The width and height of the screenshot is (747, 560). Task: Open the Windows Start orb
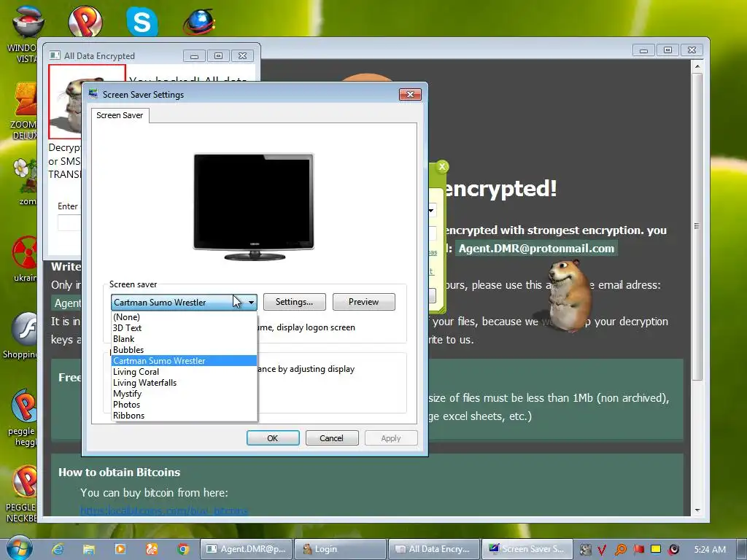tap(20, 548)
